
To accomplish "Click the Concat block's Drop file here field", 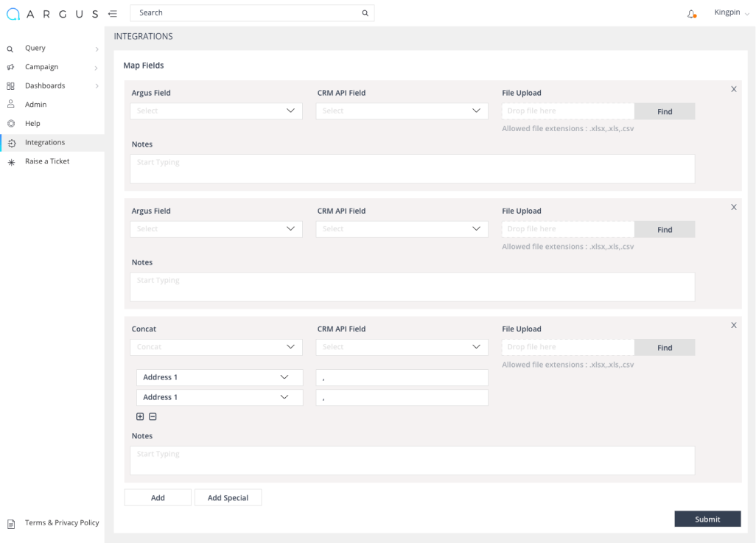I will 568,348.
